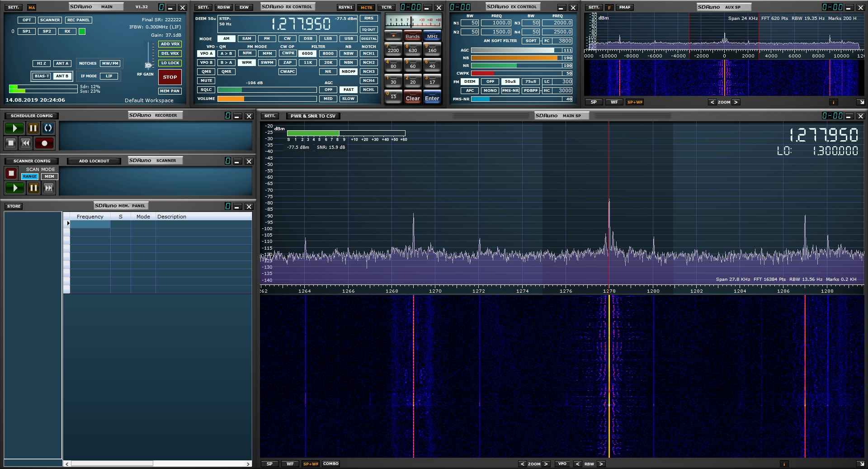
Task: Select the 630 band key on the keypad
Action: click(x=413, y=49)
